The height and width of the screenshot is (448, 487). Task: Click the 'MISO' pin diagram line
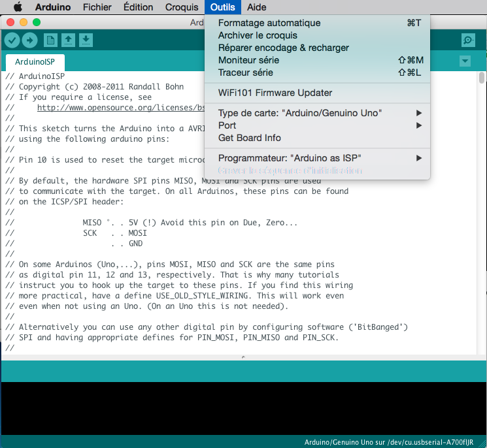(x=151, y=223)
